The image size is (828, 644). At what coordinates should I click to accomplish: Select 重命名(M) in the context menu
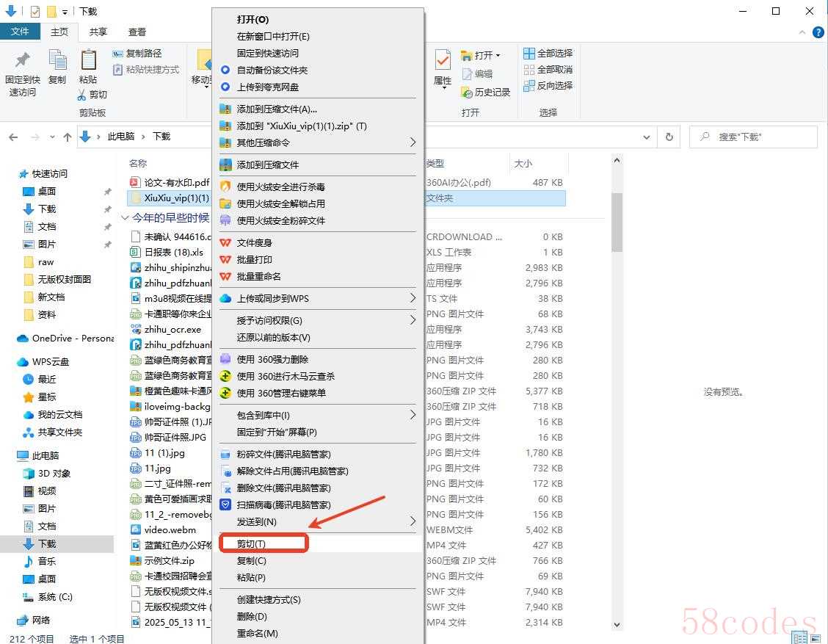click(x=257, y=633)
